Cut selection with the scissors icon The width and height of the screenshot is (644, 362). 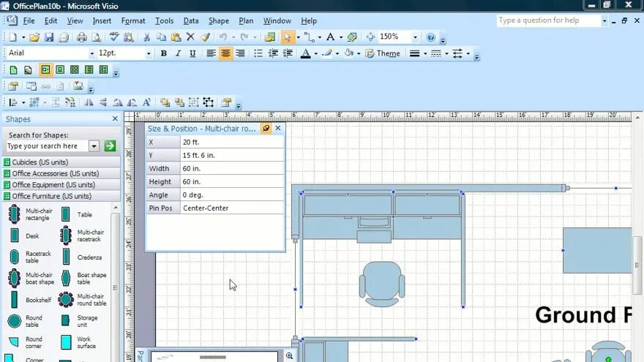pyautogui.click(x=146, y=37)
